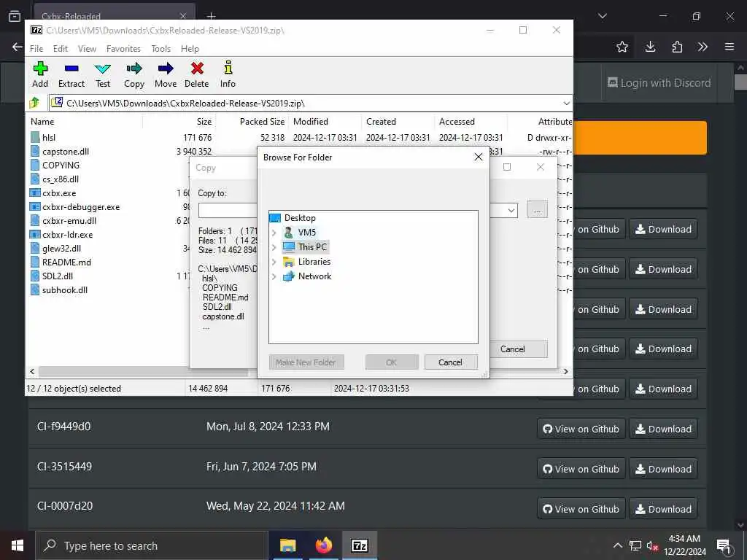Screen dimensions: 747x560
Task: Open Firefox overflow toolbar chevron
Action: 703,47
